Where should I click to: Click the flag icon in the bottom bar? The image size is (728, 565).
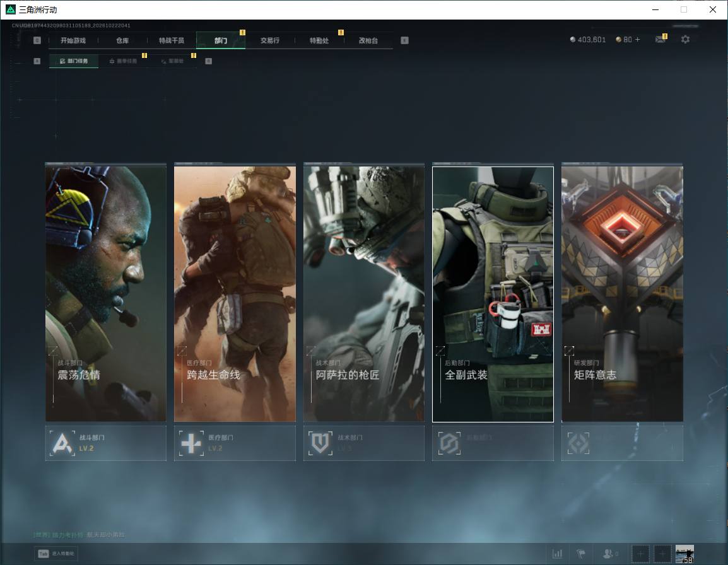coord(581,554)
